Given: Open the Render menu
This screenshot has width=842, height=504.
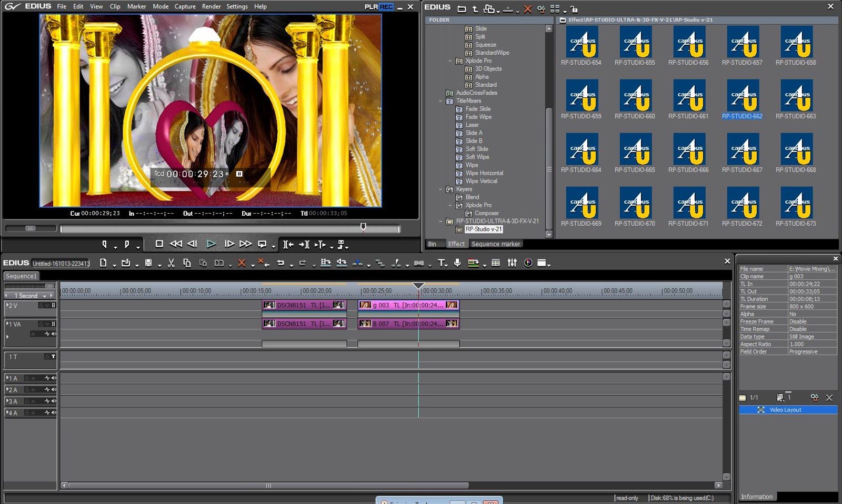Looking at the screenshot, I should (x=211, y=6).
